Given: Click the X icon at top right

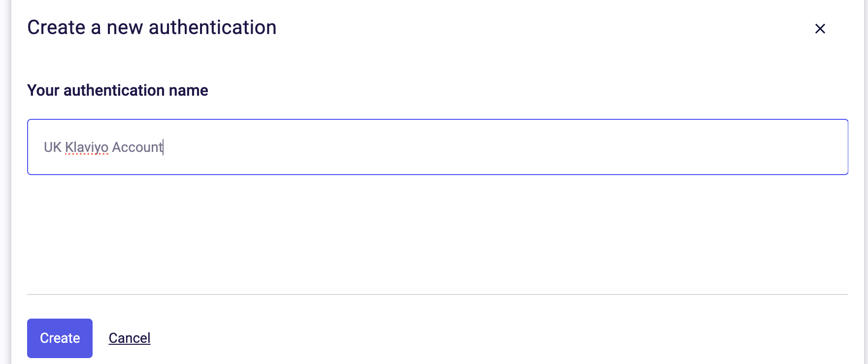Looking at the screenshot, I should pos(820,29).
